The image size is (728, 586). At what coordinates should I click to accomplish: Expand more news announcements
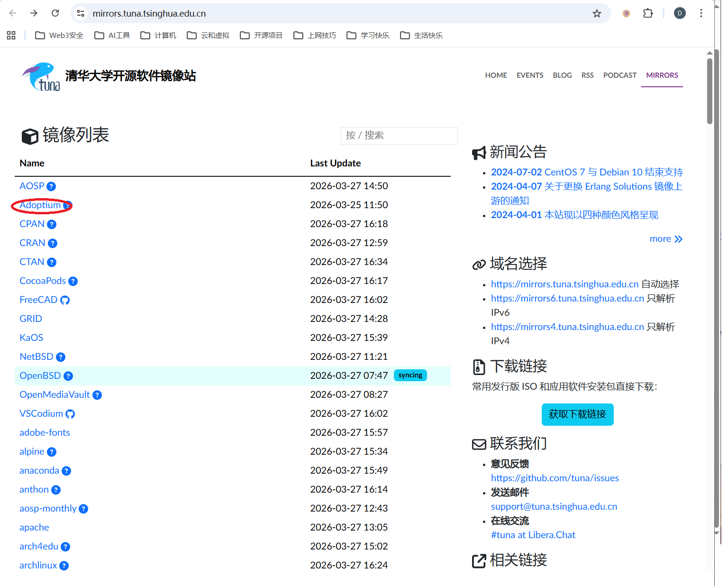point(665,238)
